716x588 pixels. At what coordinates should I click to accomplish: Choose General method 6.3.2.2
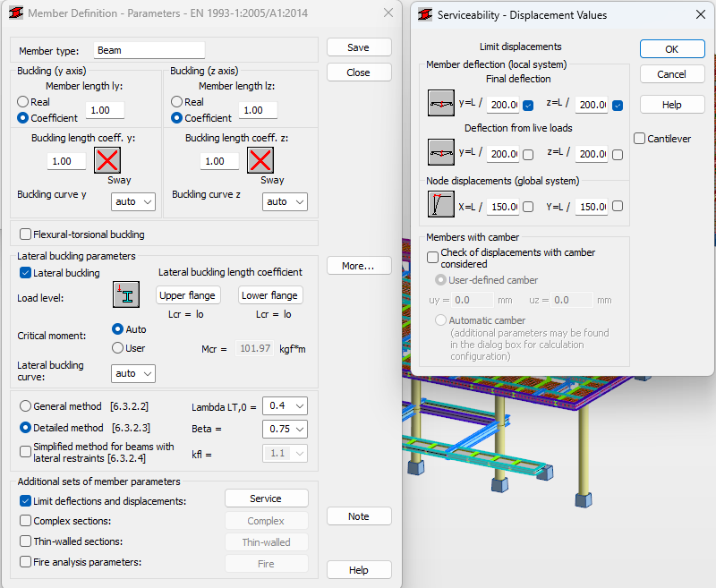(x=26, y=405)
